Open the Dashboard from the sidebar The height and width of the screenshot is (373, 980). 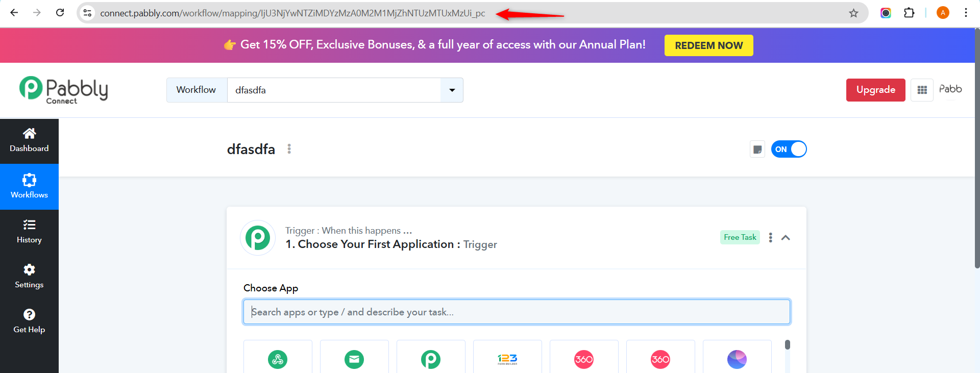(x=29, y=141)
